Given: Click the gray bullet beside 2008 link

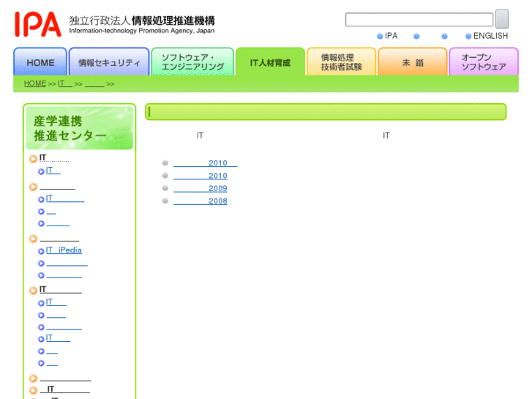Looking at the screenshot, I should click(165, 201).
